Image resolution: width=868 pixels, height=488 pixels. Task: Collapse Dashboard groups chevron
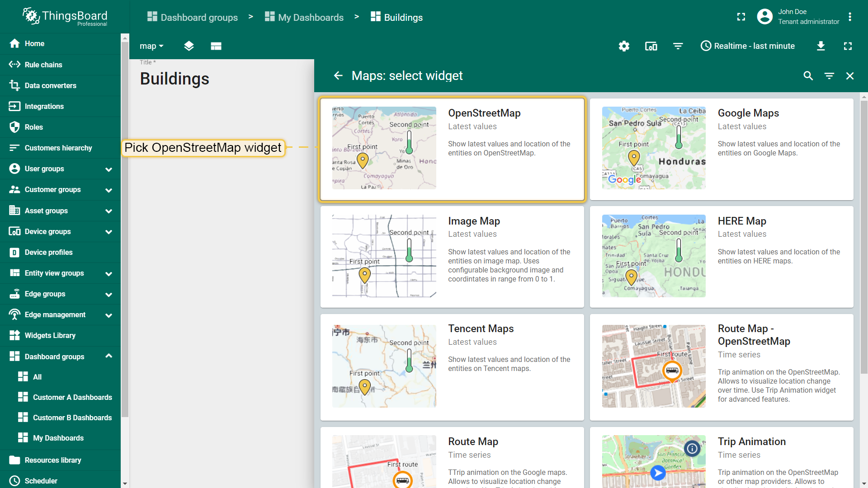(108, 356)
